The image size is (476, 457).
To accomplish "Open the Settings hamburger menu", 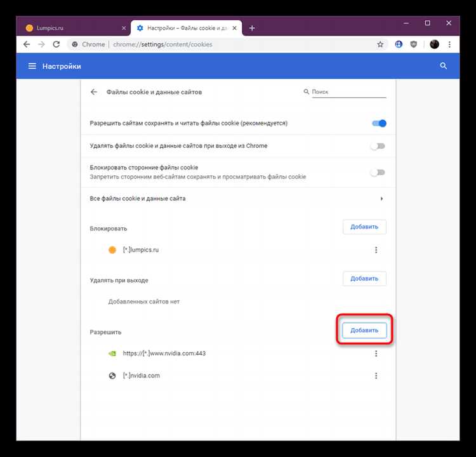I will pyautogui.click(x=32, y=66).
